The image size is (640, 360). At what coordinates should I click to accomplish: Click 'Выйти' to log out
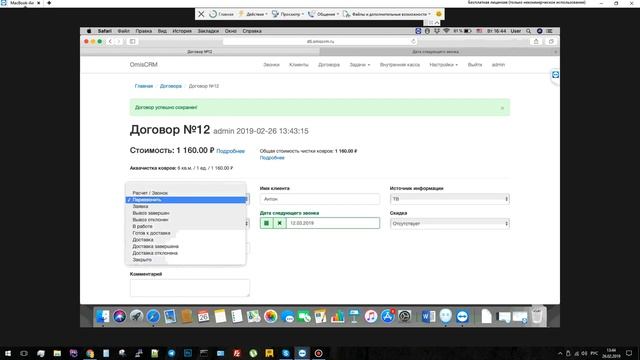coord(475,64)
